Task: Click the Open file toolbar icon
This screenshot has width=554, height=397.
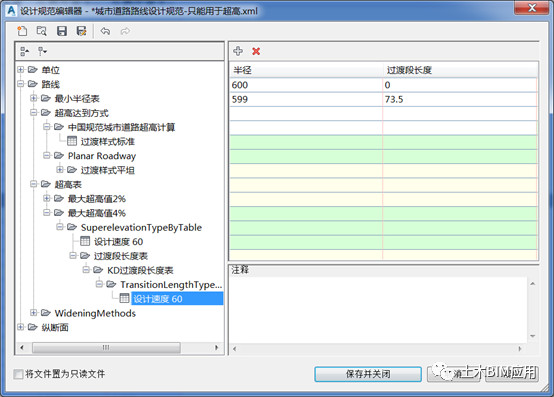Action: click(42, 31)
